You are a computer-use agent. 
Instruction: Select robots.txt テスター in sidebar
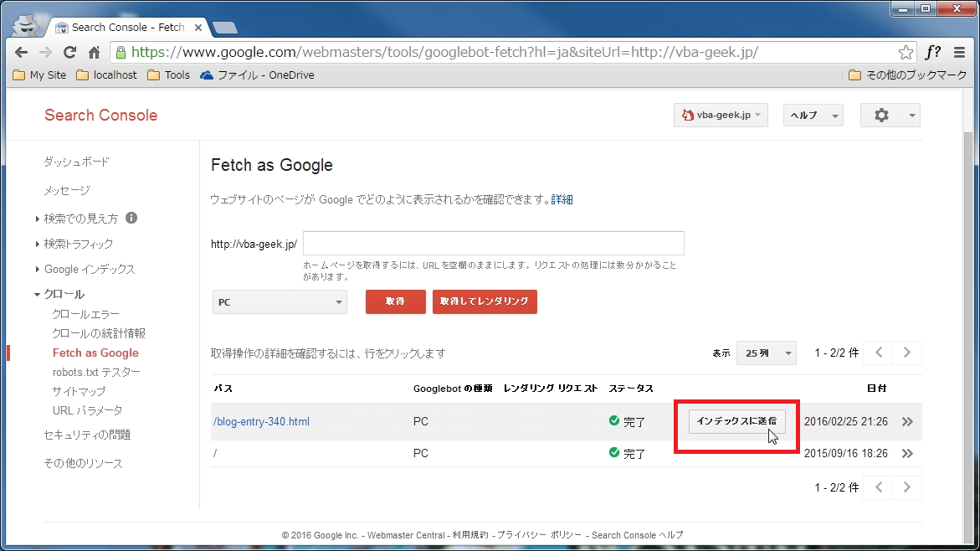point(96,373)
